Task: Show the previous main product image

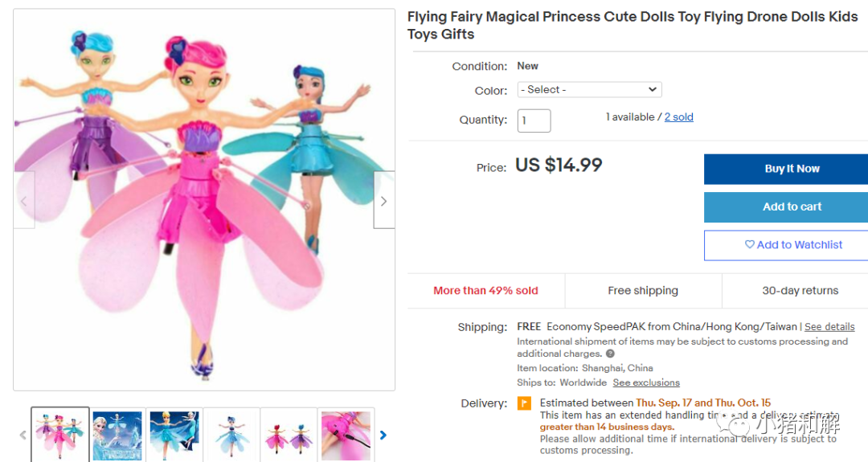Action: tap(23, 200)
